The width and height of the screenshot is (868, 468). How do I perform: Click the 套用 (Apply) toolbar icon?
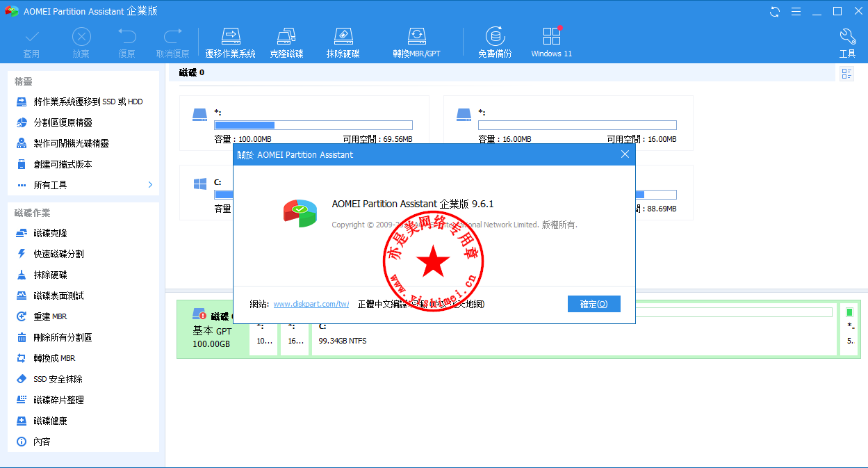(31, 42)
